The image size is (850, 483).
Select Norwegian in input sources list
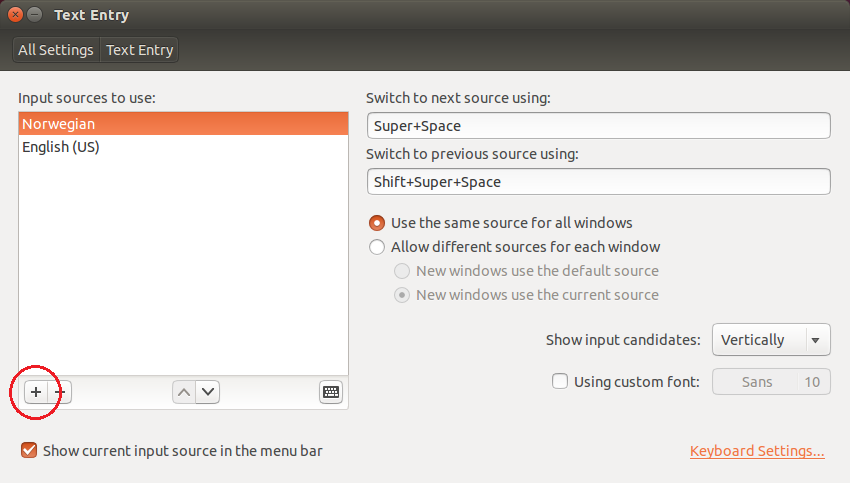coord(182,124)
